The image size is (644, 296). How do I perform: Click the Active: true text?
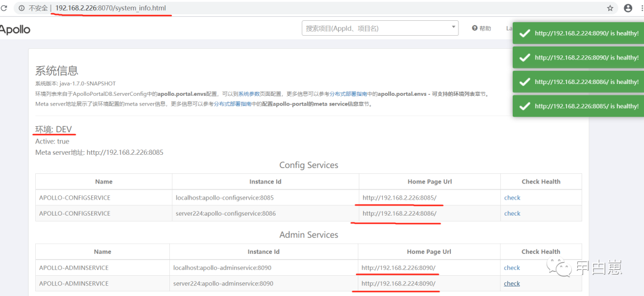(x=52, y=141)
